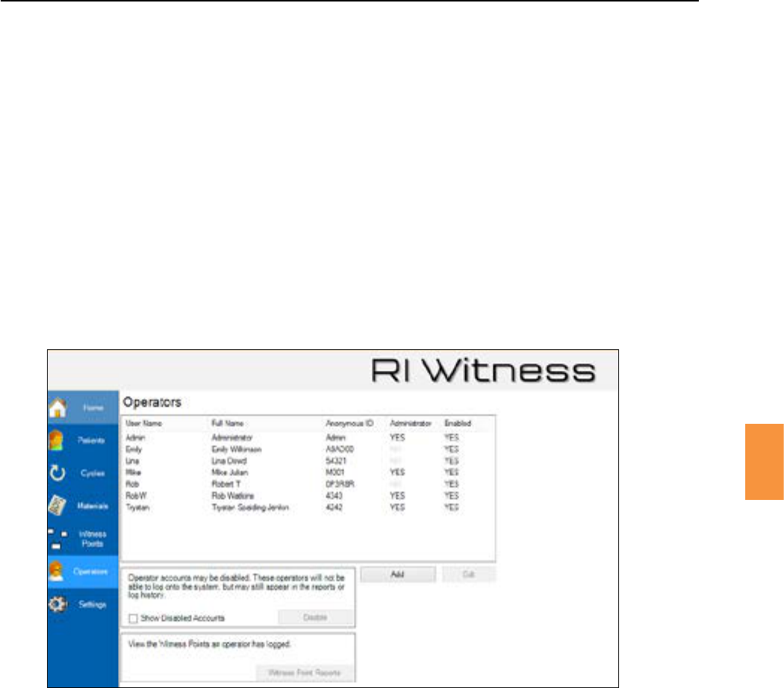
Task: Sort by Enabled column header
Action: 458,423
